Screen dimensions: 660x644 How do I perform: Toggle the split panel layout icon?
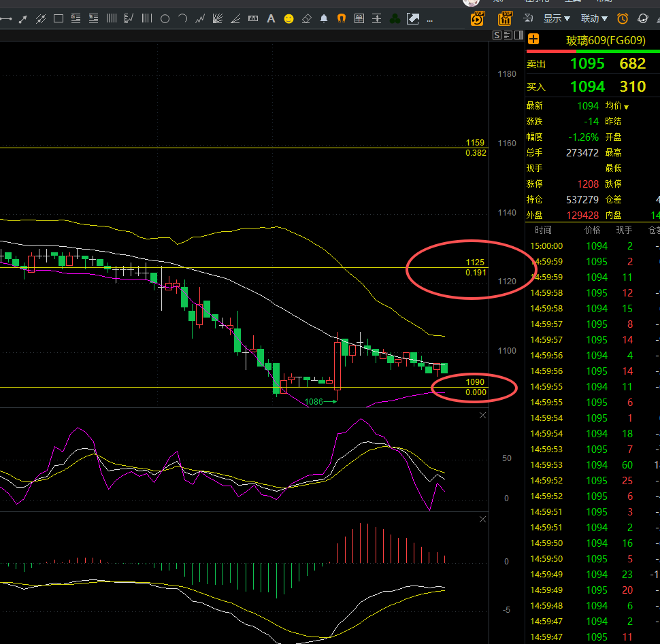pyautogui.click(x=519, y=35)
